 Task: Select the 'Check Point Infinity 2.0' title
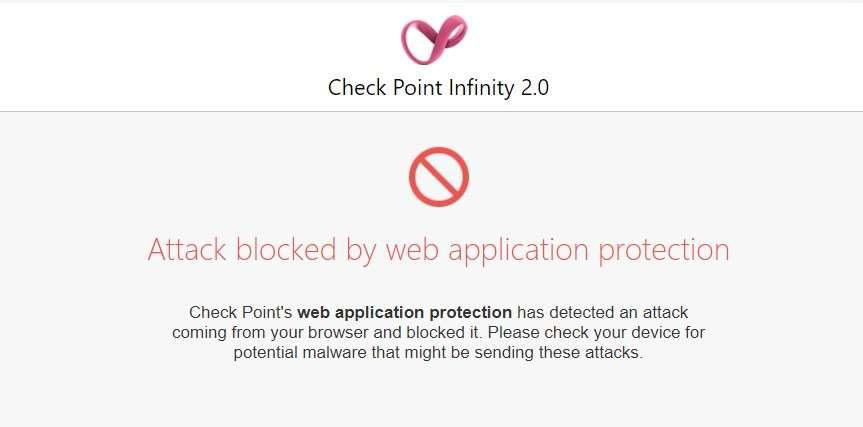pos(438,88)
